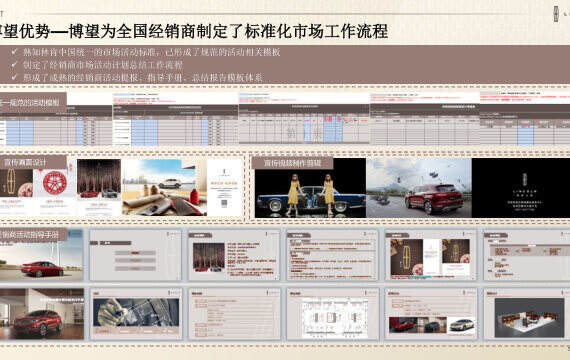Image resolution: width=570 pixels, height=360 pixels.
Task: Open the red SUV on road video frame
Action: [419, 188]
